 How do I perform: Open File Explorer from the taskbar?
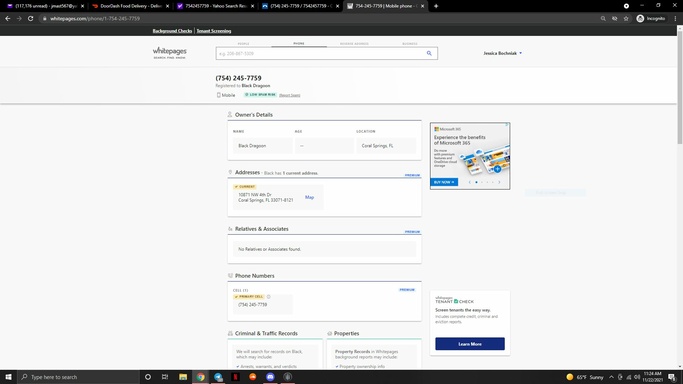183,377
